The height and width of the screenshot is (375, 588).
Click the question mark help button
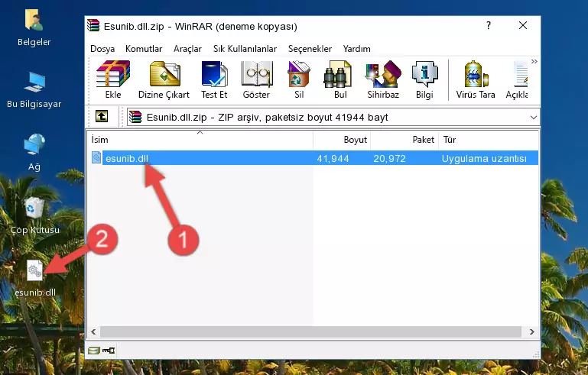pyautogui.click(x=489, y=25)
